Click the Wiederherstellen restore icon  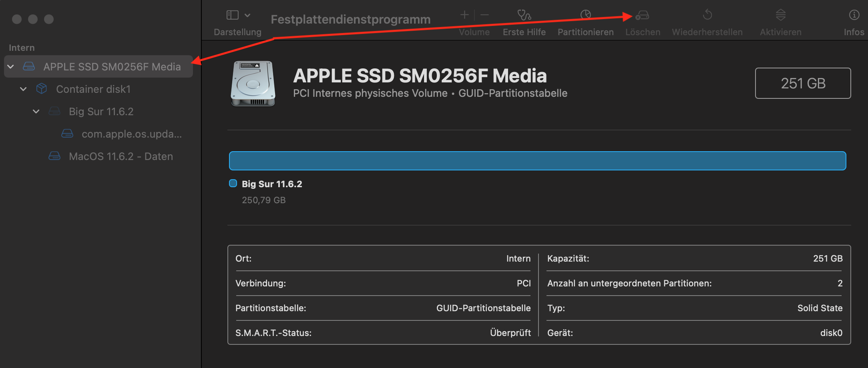click(x=707, y=15)
